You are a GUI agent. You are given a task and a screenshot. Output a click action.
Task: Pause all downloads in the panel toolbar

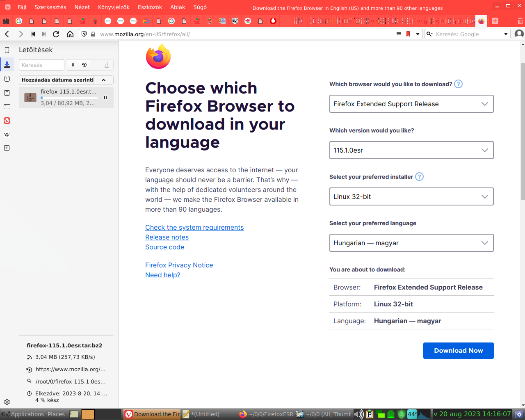pyautogui.click(x=73, y=65)
